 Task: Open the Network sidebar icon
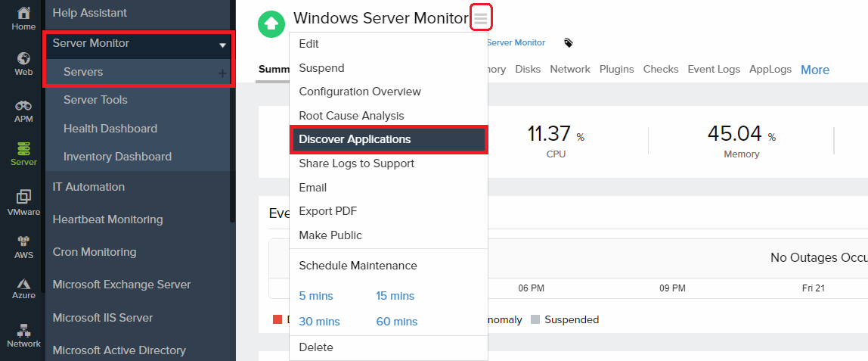tap(23, 331)
